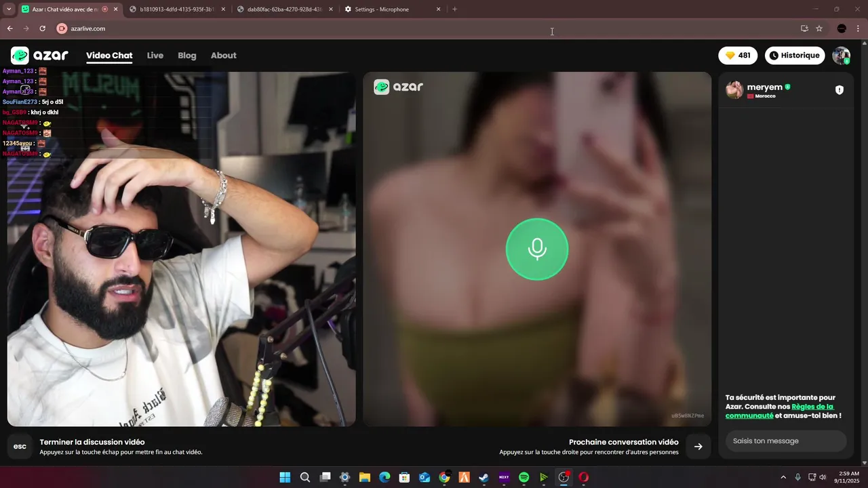
Task: Click the esc end chat button
Action: tap(20, 446)
